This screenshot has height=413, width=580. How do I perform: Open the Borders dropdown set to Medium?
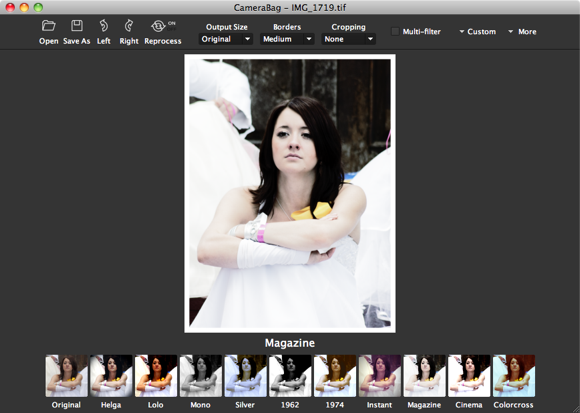[287, 39]
